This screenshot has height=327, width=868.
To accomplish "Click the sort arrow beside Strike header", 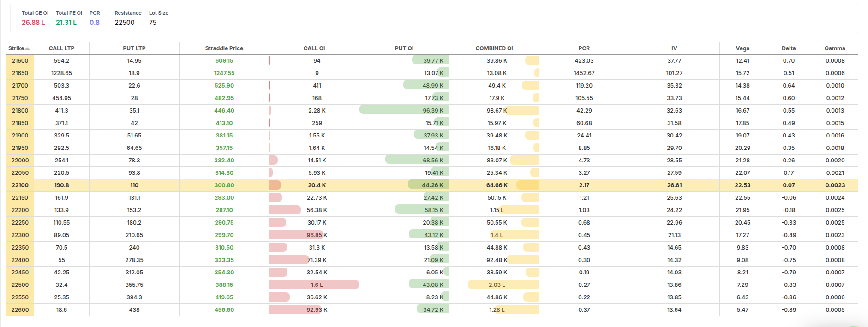I will (28, 48).
